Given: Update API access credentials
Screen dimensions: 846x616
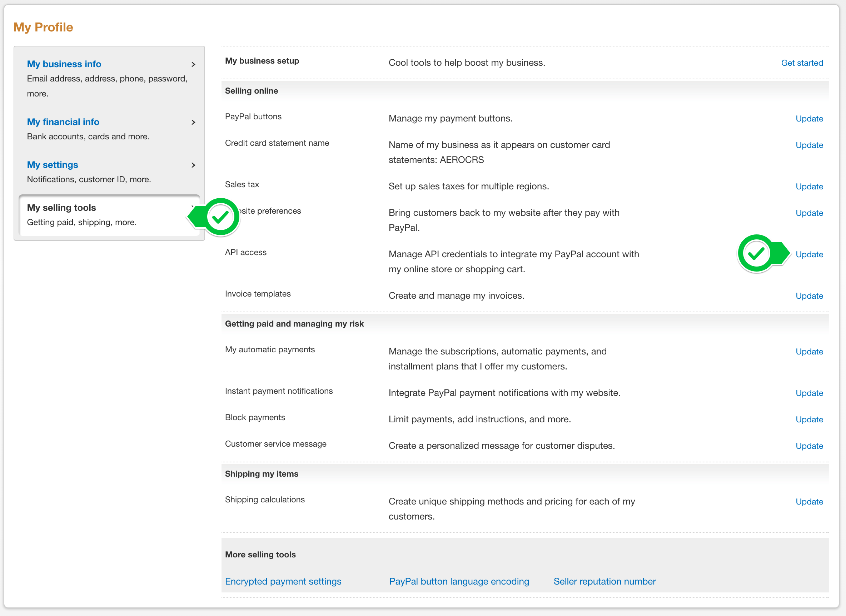Looking at the screenshot, I should point(809,254).
